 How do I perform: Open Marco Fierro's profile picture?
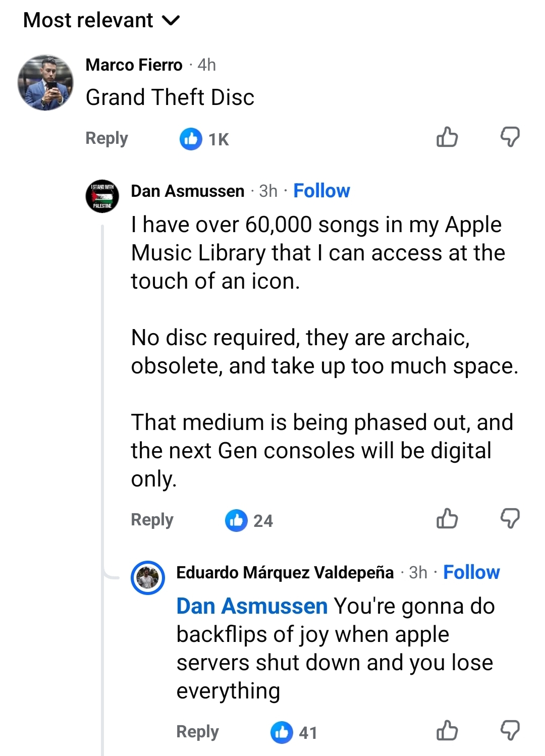coord(45,83)
